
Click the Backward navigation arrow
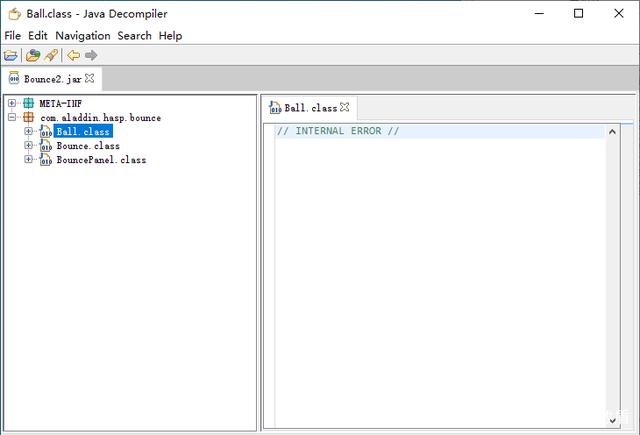click(x=73, y=55)
